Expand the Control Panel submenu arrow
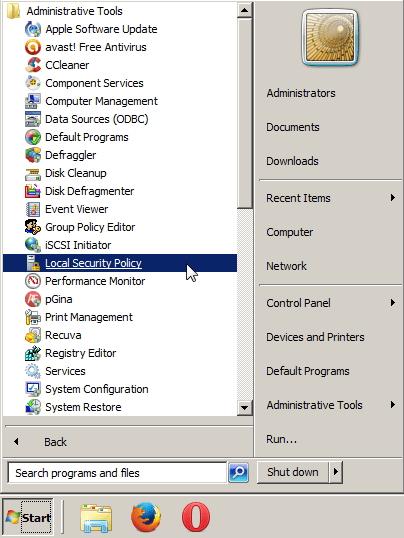The image size is (404, 538). click(393, 303)
